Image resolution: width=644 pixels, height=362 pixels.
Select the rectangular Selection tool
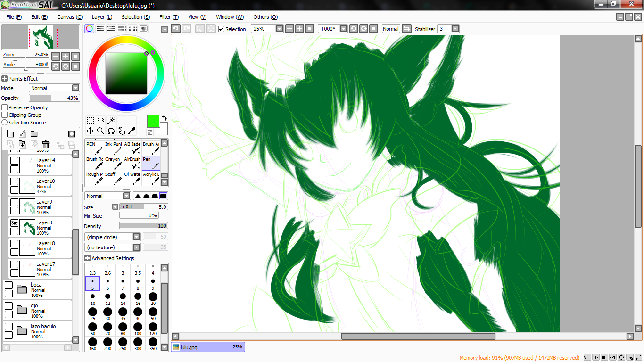click(90, 121)
